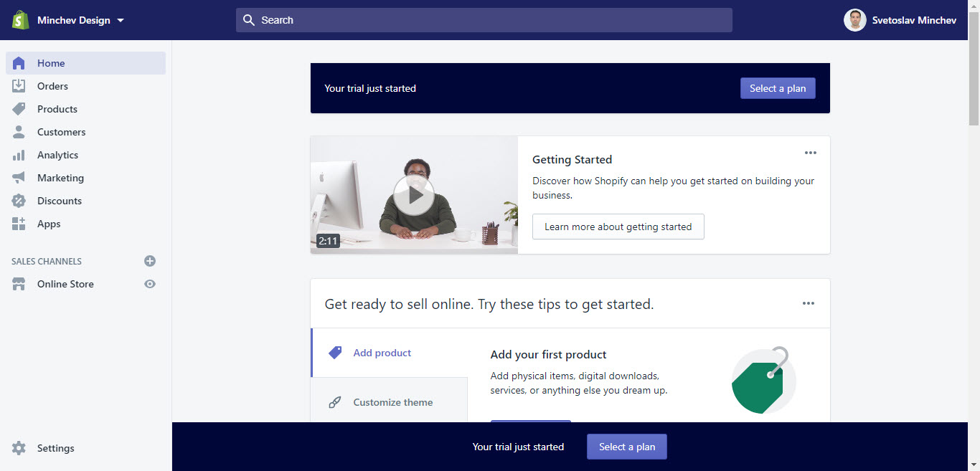Open tips card three-dot menu
Viewport: 980px width, 471px height.
pyautogui.click(x=809, y=303)
